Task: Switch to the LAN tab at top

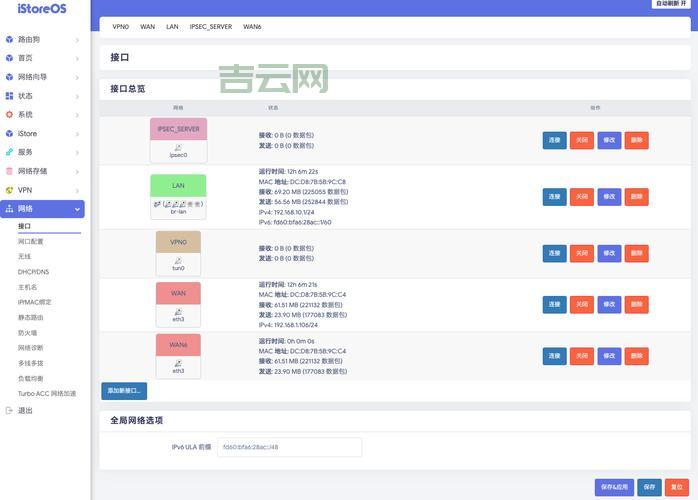Action: pyautogui.click(x=172, y=27)
